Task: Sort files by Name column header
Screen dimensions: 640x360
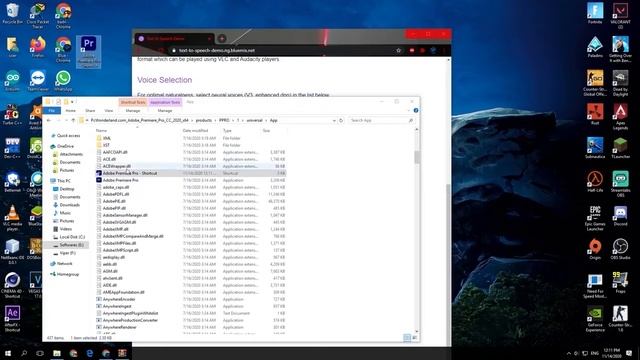Action: pos(101,131)
